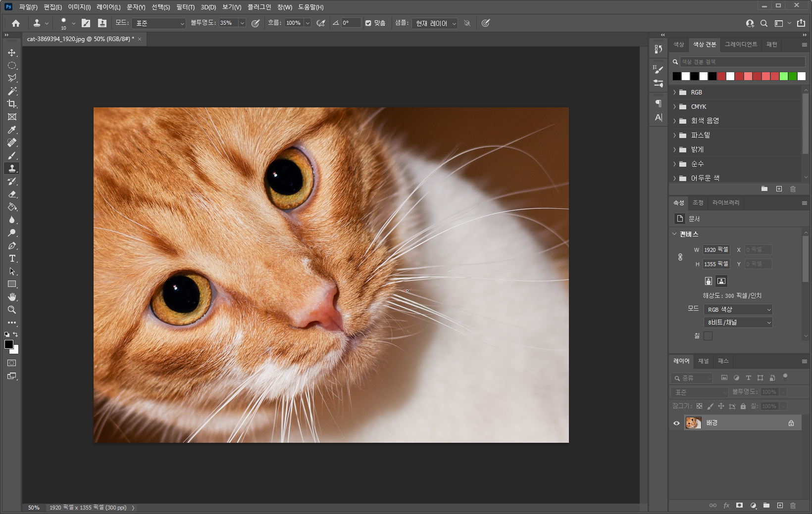812x514 pixels.
Task: Open the 8비트/채널 bit depth dropdown
Action: pyautogui.click(x=738, y=323)
